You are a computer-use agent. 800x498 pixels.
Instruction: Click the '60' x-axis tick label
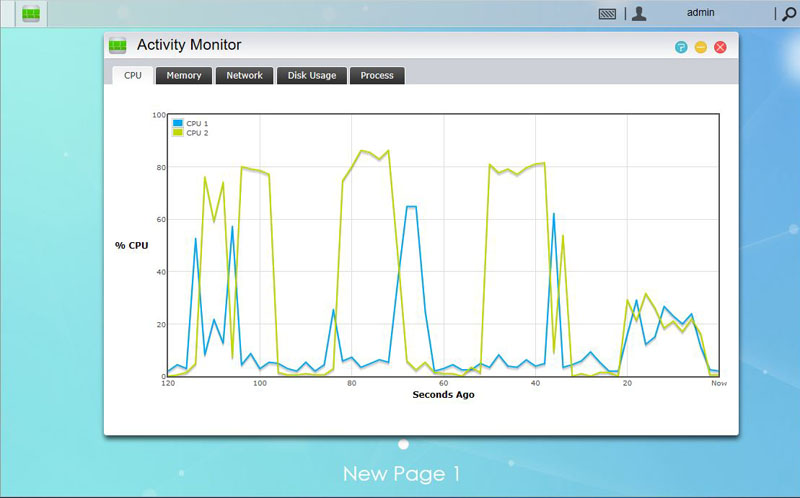click(443, 383)
